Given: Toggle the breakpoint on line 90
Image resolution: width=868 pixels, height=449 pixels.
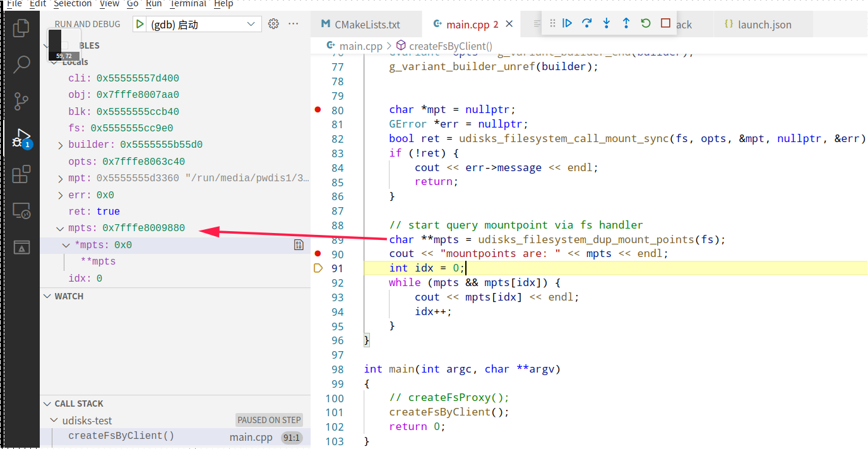Looking at the screenshot, I should tap(318, 253).
